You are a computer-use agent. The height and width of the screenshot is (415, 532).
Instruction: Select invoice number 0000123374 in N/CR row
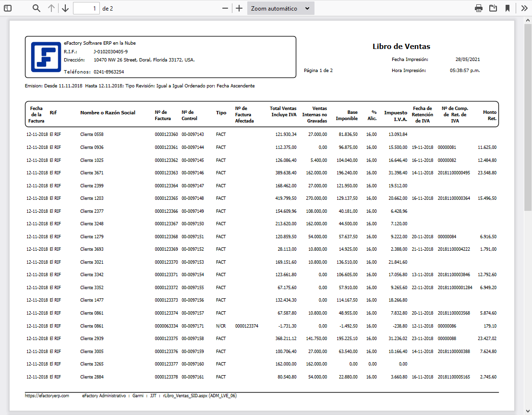pyautogui.click(x=247, y=326)
